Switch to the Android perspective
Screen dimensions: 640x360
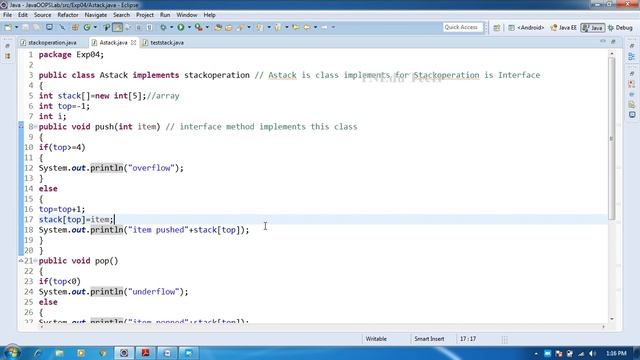(526, 28)
